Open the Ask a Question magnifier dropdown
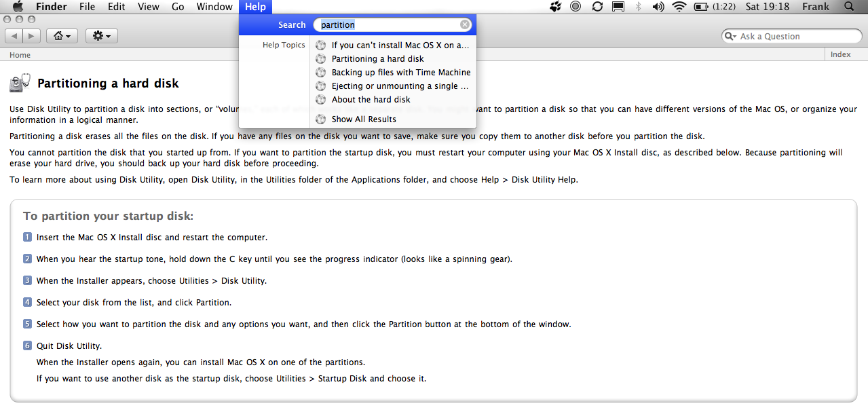868x412 pixels. pos(731,37)
